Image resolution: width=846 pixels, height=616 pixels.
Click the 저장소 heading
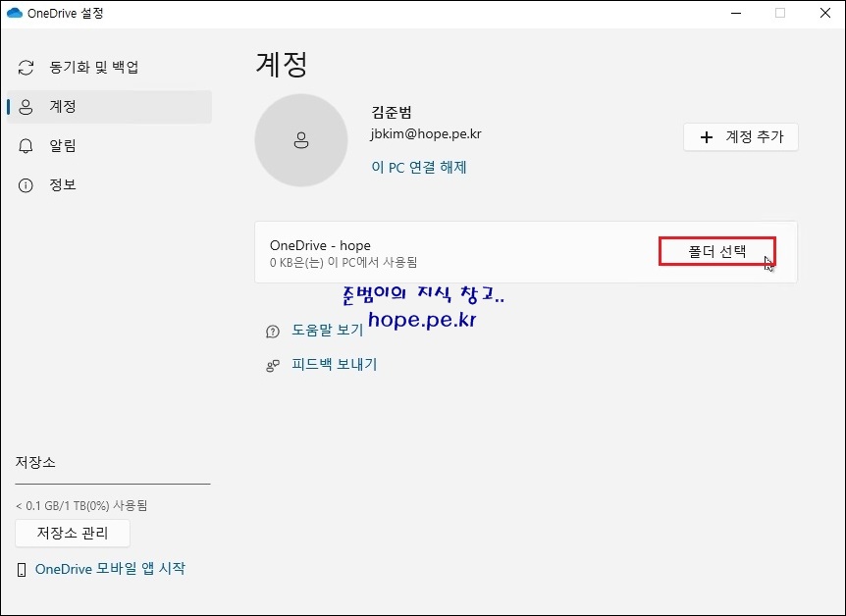tap(35, 462)
